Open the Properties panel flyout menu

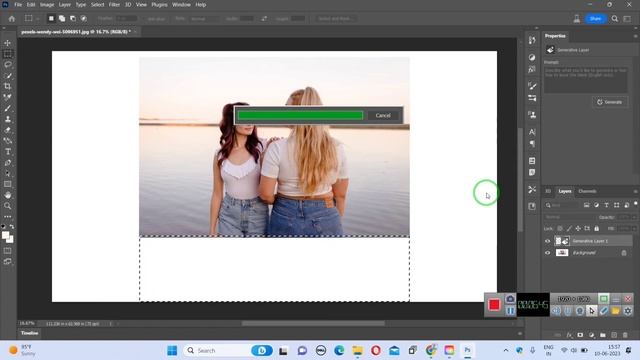coord(635,36)
